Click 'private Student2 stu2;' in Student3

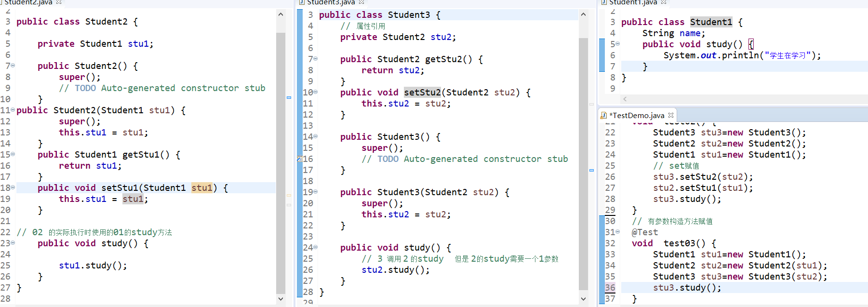pos(398,37)
